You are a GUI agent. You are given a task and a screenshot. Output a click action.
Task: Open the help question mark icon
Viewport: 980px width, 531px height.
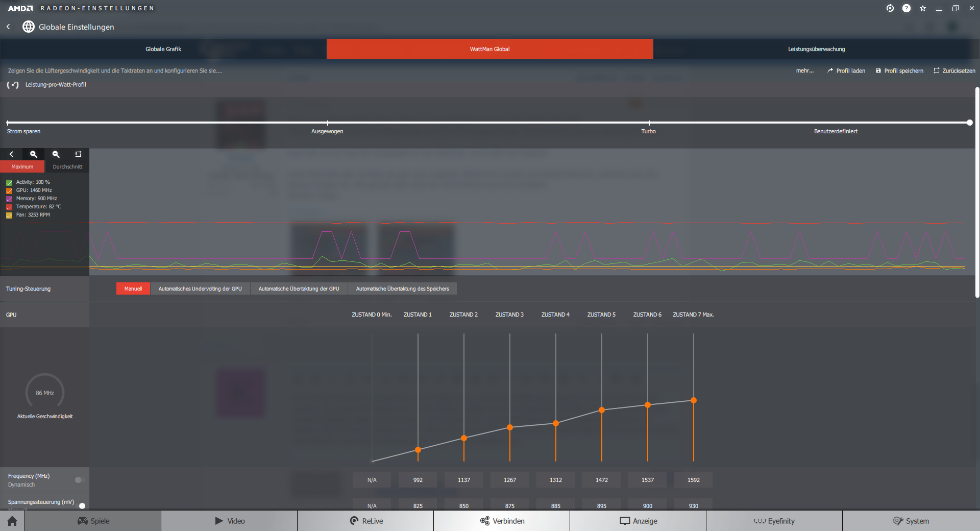[906, 8]
